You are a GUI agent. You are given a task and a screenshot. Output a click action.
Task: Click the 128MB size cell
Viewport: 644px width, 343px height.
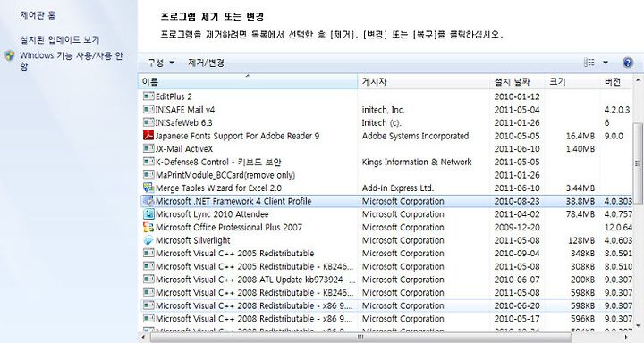(582, 240)
